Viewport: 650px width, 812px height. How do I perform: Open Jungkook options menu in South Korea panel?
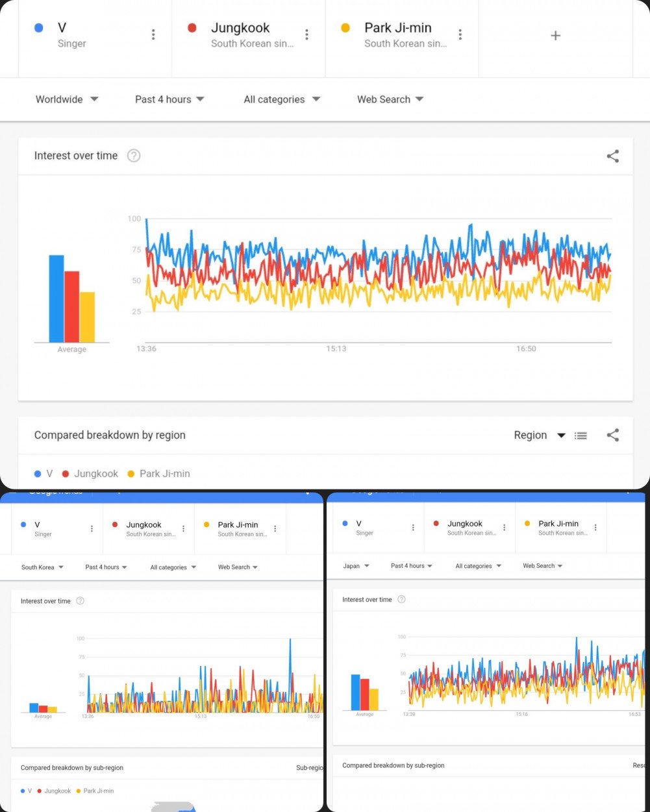[183, 529]
